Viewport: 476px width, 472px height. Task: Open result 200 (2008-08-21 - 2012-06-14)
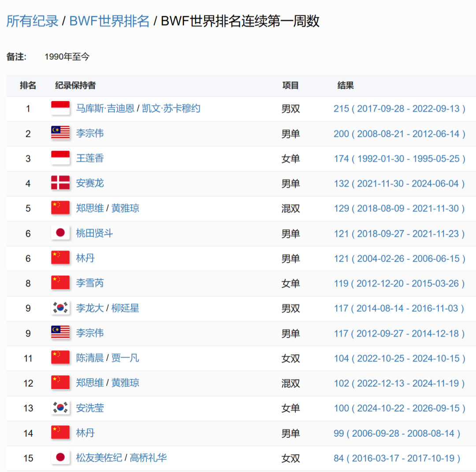399,133
